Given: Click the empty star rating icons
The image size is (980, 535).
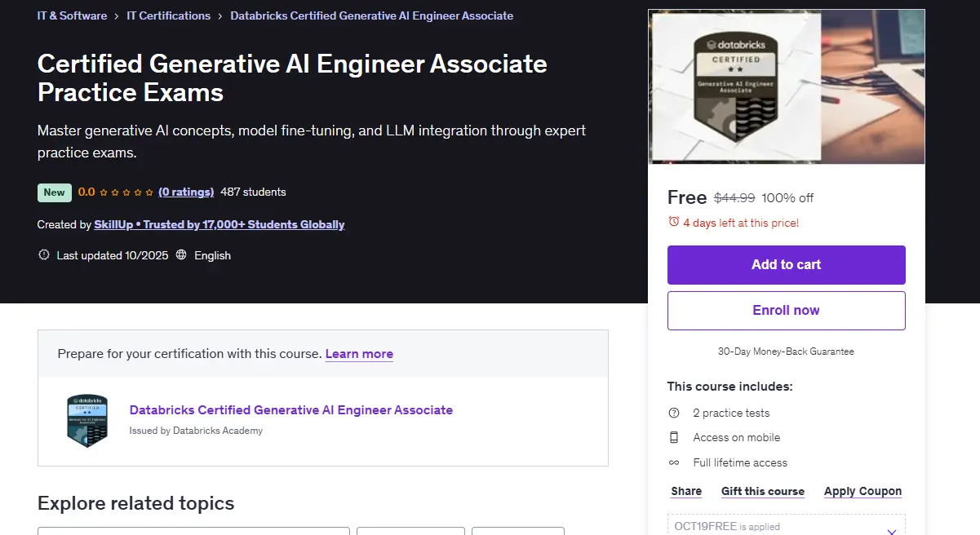Looking at the screenshot, I should click(126, 192).
